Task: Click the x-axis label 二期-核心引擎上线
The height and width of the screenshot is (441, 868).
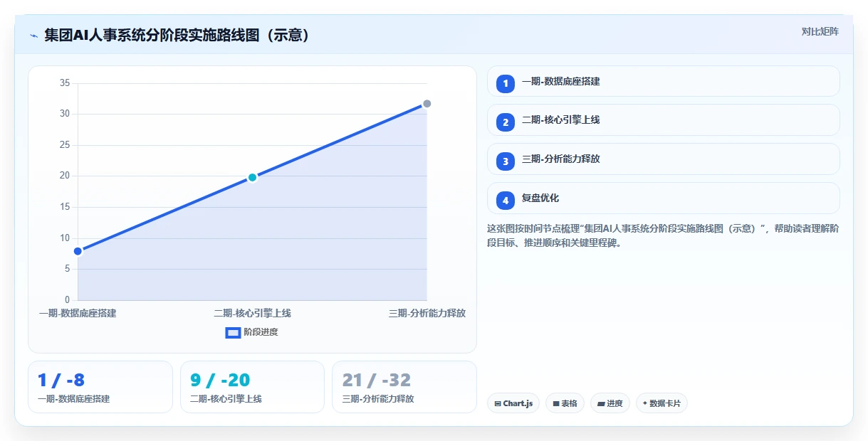Action: coord(252,313)
